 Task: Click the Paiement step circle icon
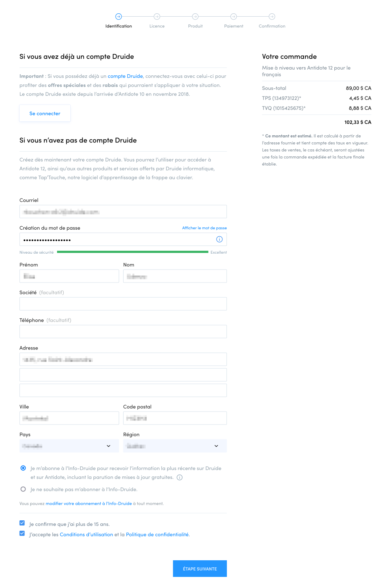pyautogui.click(x=234, y=17)
